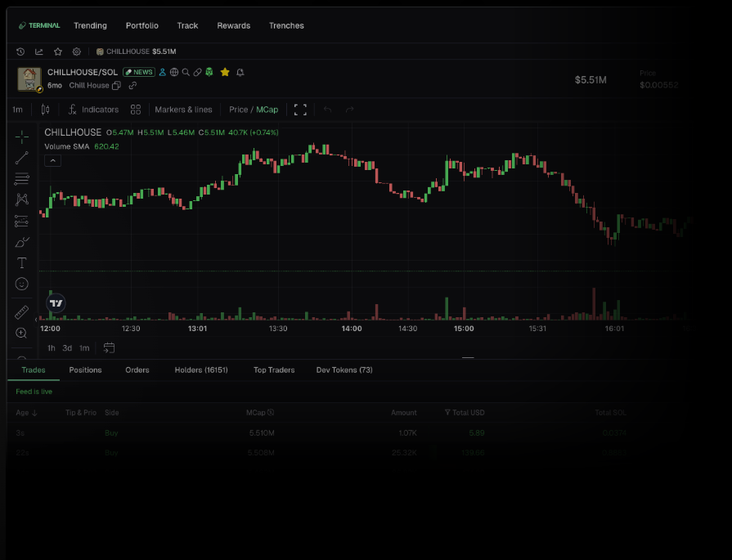Switch chart display to Price
Image resolution: width=732 pixels, height=560 pixels.
(238, 110)
